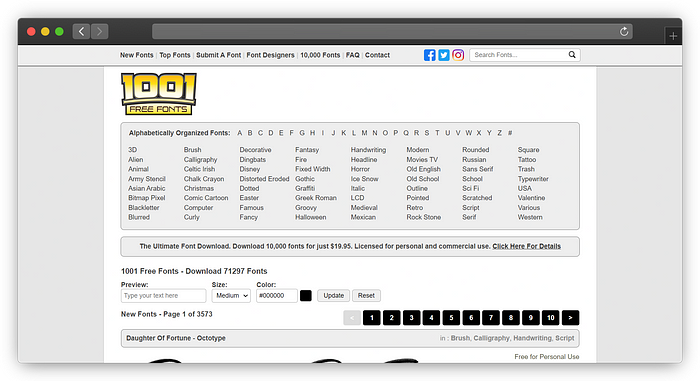Open the Halloween fonts category

(311, 217)
